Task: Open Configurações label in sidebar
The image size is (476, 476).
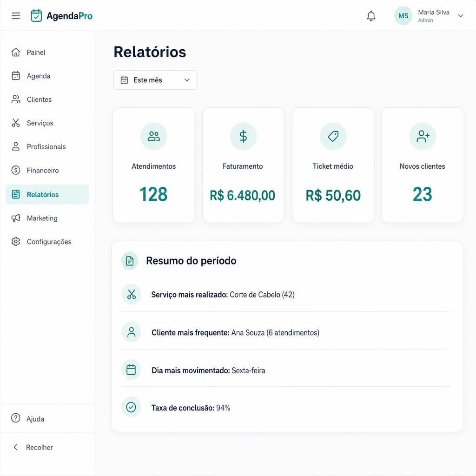Action: click(x=49, y=242)
